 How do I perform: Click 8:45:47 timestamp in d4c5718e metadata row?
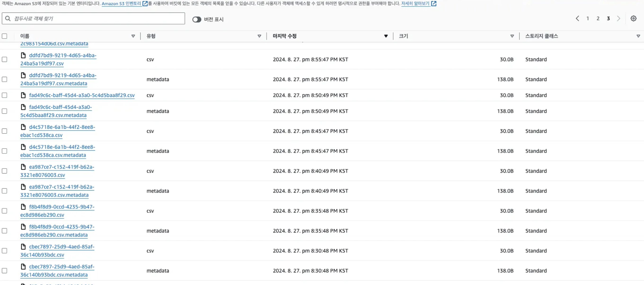tap(310, 151)
